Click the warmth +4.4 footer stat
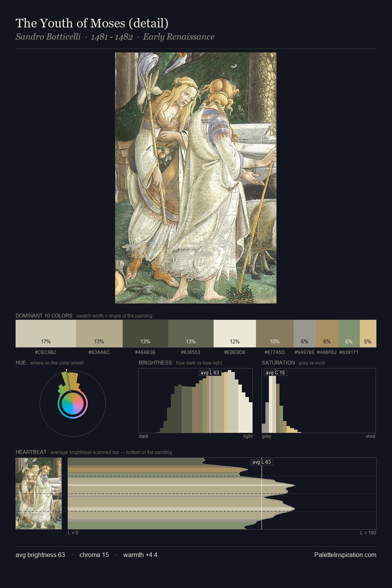Image resolution: width=392 pixels, height=588 pixels. (x=140, y=555)
